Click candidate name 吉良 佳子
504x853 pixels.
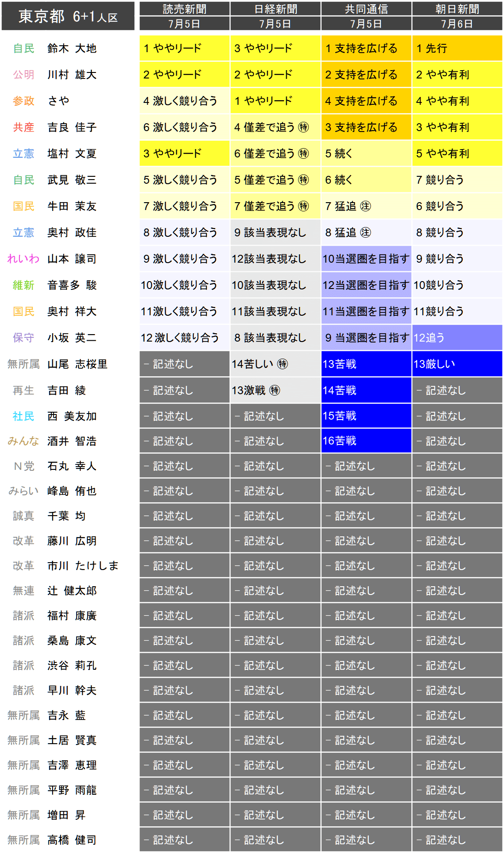72,127
